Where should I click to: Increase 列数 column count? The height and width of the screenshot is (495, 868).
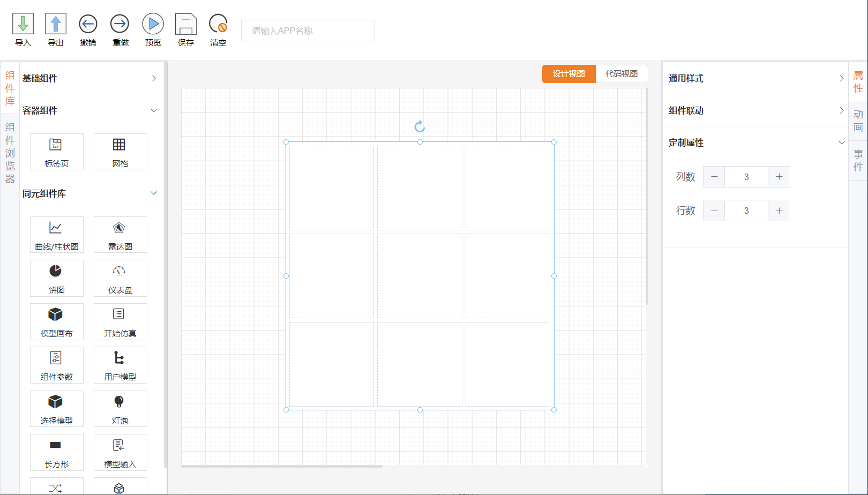(779, 177)
